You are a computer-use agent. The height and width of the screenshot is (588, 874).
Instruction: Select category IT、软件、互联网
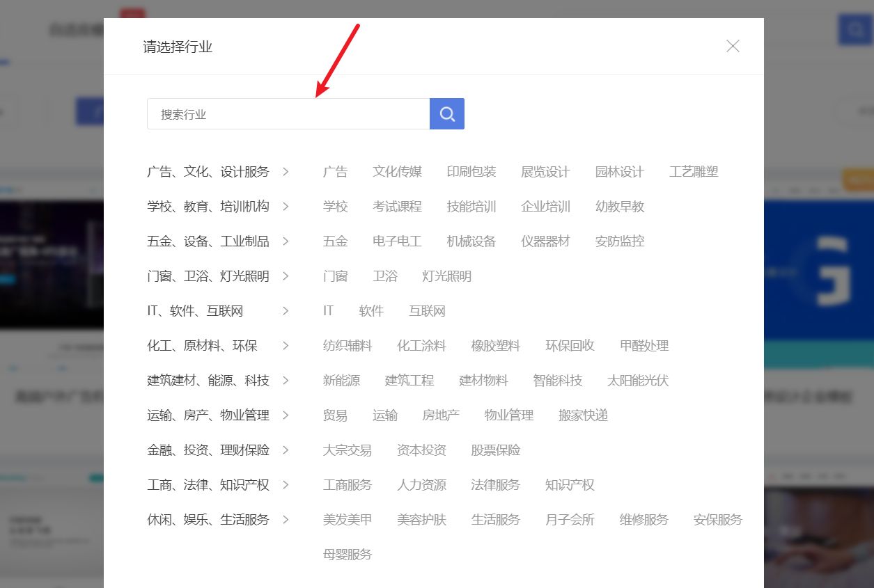195,311
